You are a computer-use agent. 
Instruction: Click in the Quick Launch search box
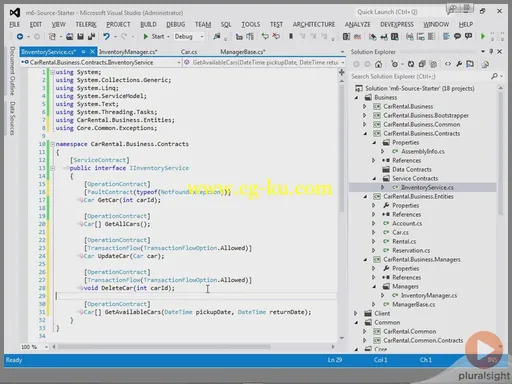click(x=400, y=12)
